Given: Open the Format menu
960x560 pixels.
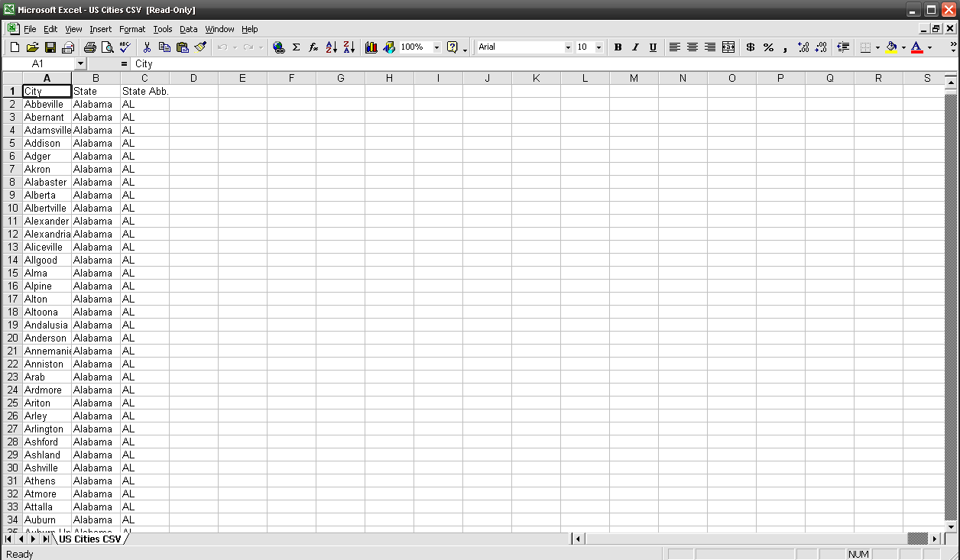Looking at the screenshot, I should [132, 29].
